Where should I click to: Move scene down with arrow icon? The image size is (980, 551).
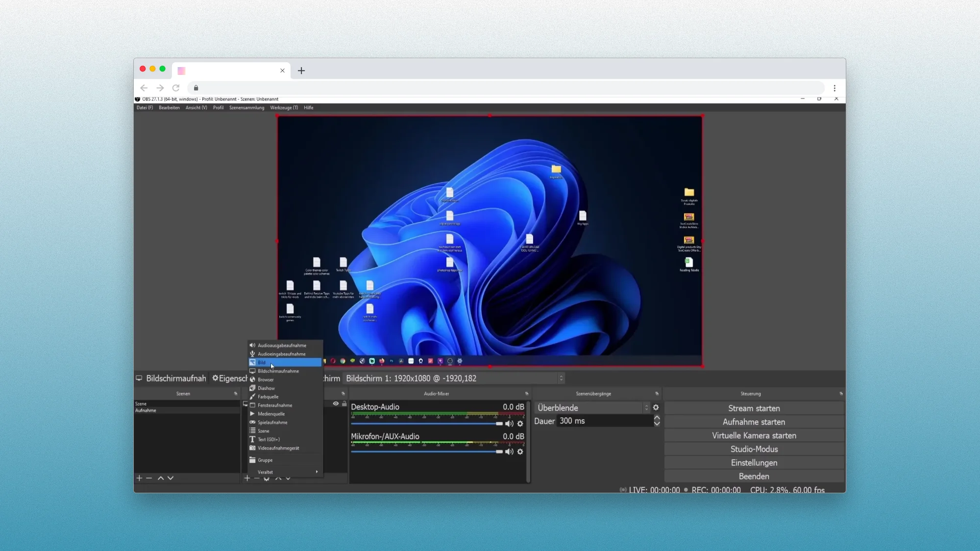pyautogui.click(x=171, y=478)
